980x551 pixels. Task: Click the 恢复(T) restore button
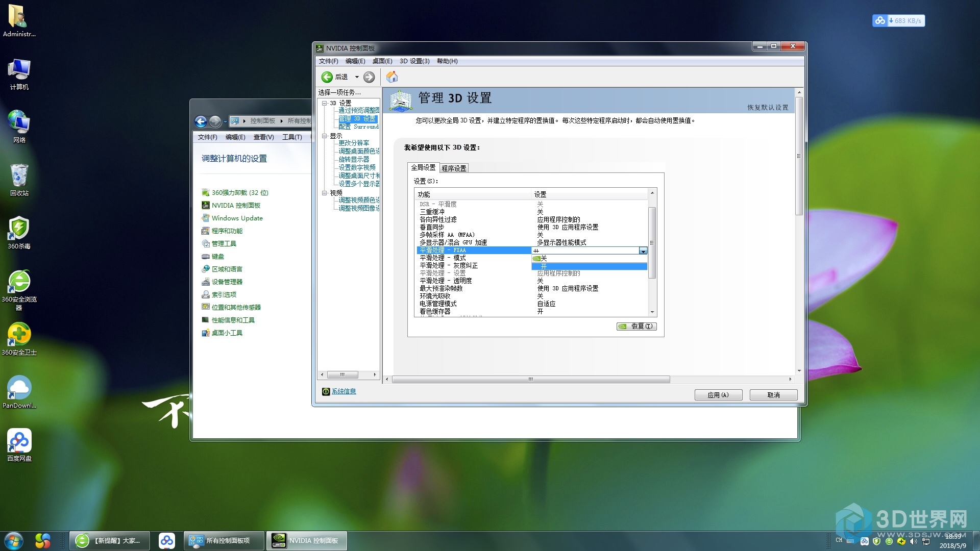click(x=636, y=326)
